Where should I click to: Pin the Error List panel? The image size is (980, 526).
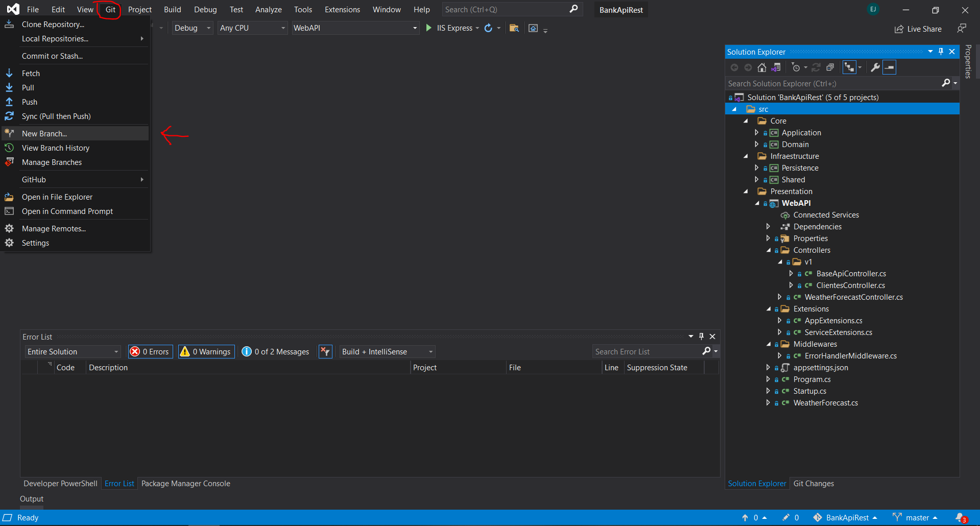[701, 337]
